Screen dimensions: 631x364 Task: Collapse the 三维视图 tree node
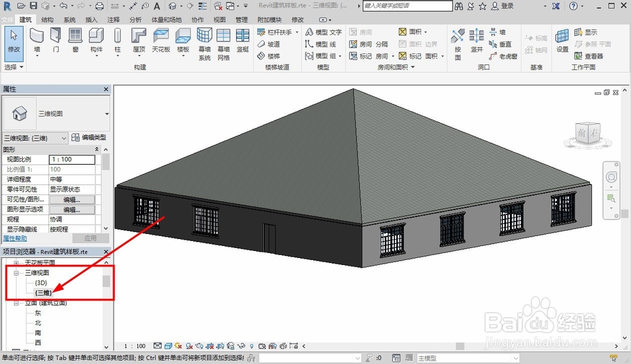(x=16, y=273)
